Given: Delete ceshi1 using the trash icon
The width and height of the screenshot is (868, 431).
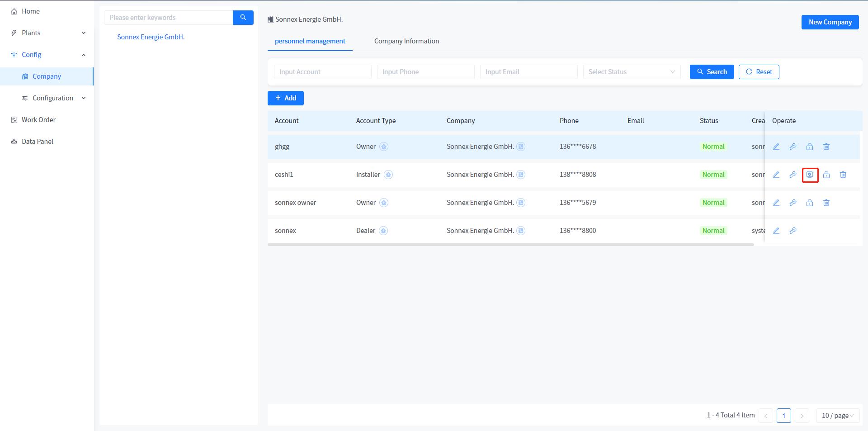Looking at the screenshot, I should 843,175.
